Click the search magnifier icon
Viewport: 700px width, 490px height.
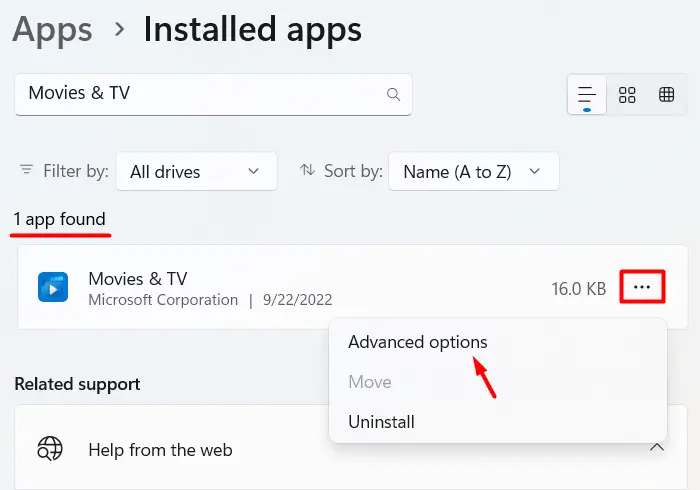coord(393,95)
